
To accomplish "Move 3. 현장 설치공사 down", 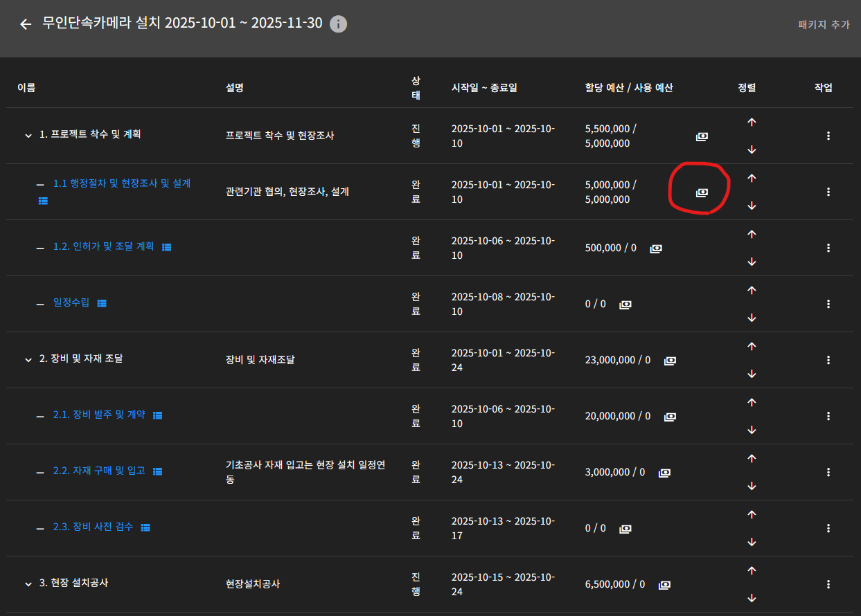I will [x=752, y=598].
